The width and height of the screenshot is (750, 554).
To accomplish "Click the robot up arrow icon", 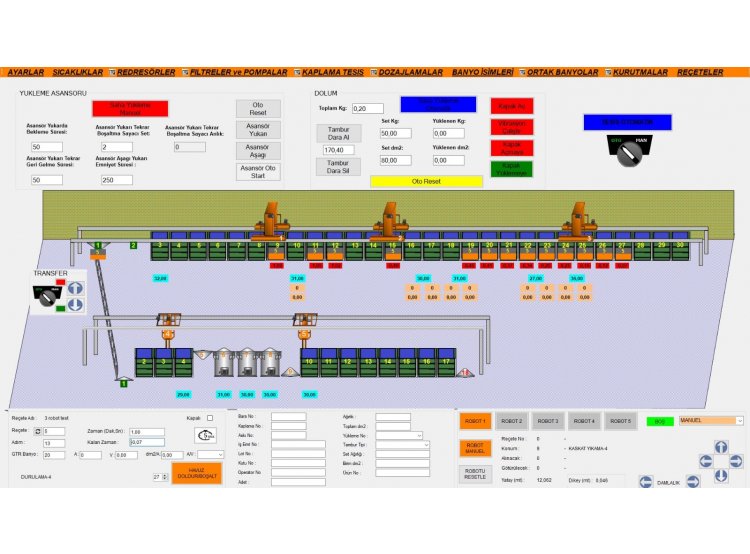I will coord(719,446).
